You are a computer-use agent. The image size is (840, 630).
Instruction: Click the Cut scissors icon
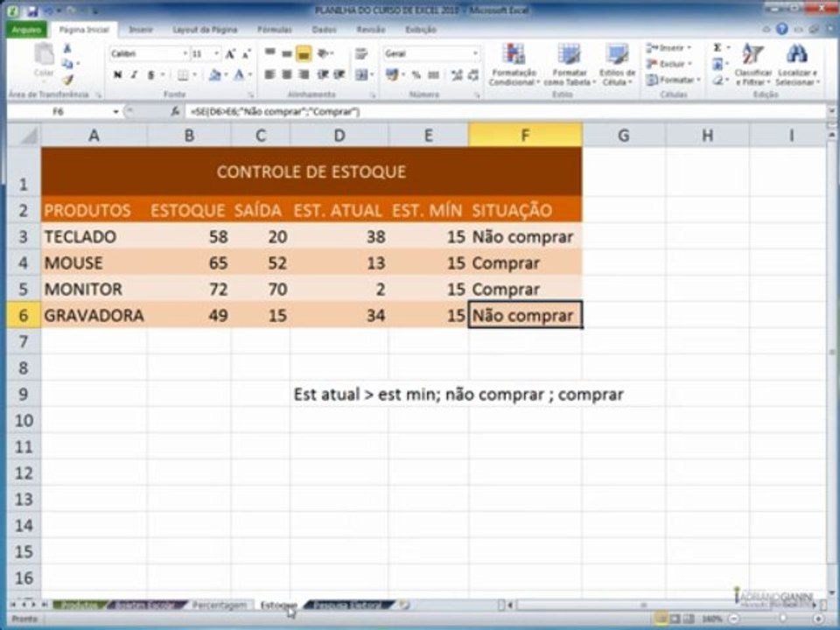67,49
